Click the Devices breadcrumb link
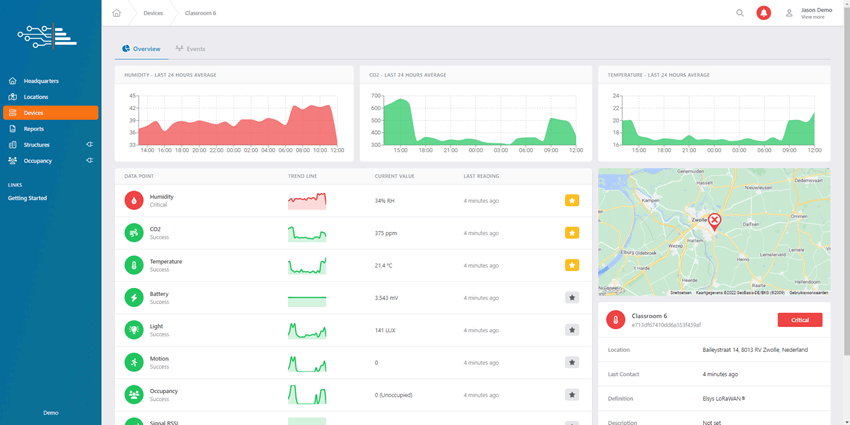850x425 pixels. coord(153,13)
